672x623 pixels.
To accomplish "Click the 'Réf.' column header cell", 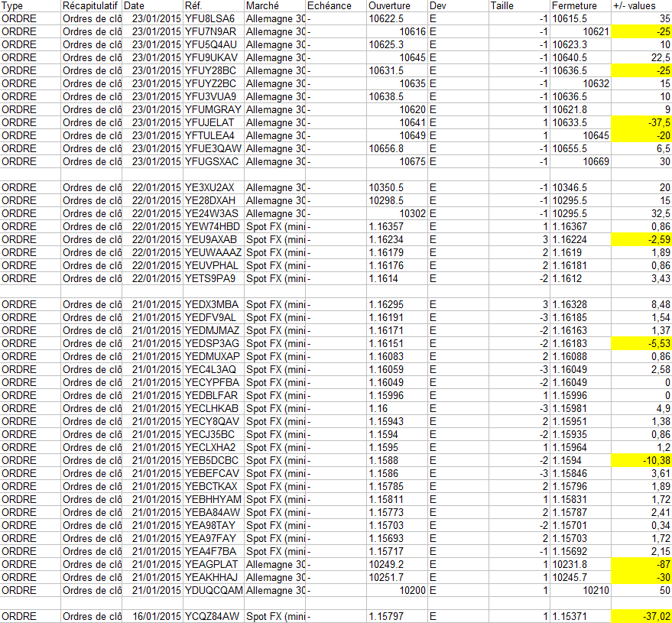I will tap(214, 6).
